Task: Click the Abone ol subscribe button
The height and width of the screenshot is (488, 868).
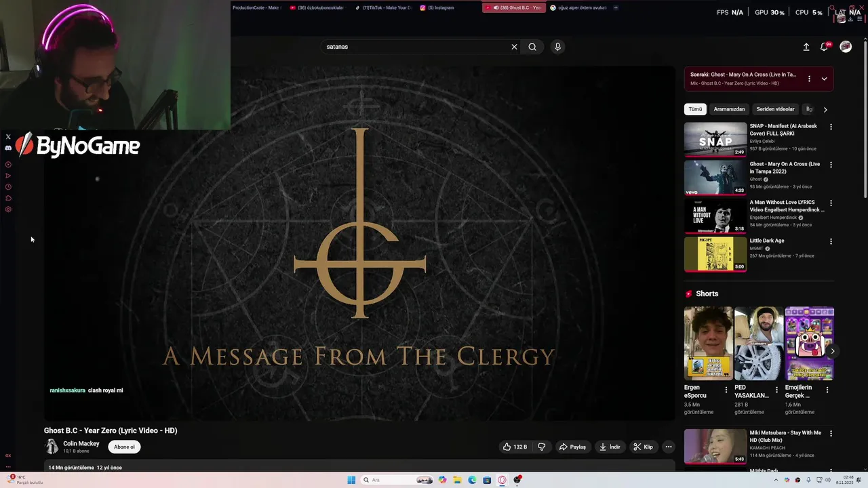Action: click(x=124, y=447)
